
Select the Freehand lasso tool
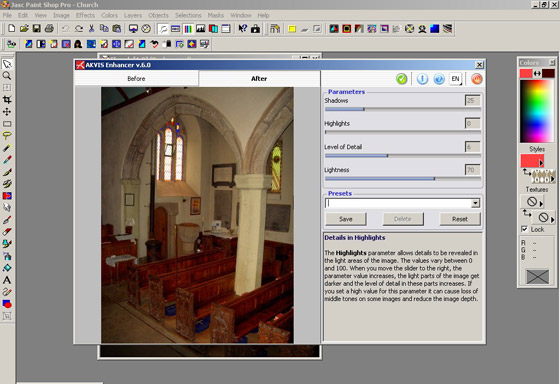[x=7, y=136]
